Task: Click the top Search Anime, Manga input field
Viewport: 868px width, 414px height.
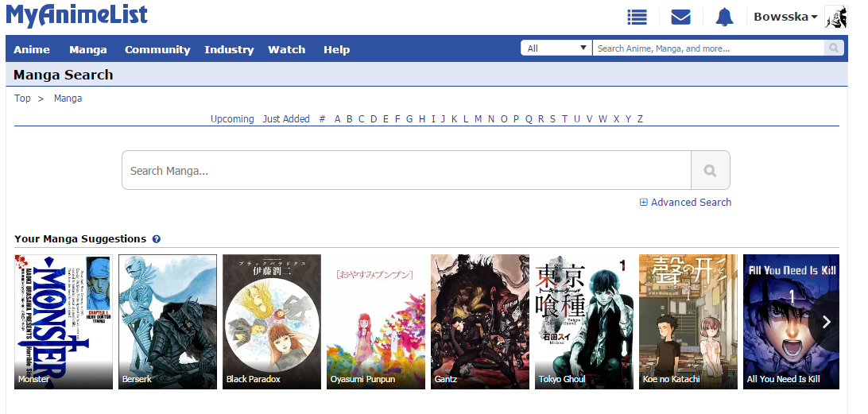Action: pos(708,48)
